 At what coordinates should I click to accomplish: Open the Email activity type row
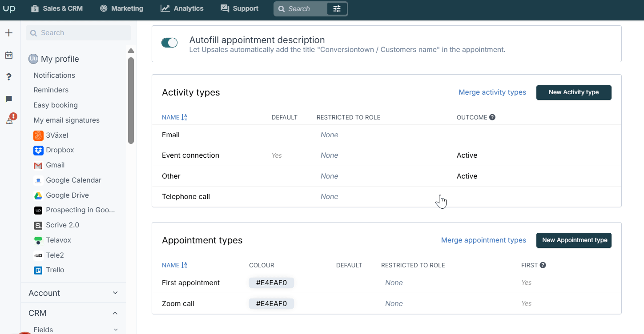click(386, 135)
